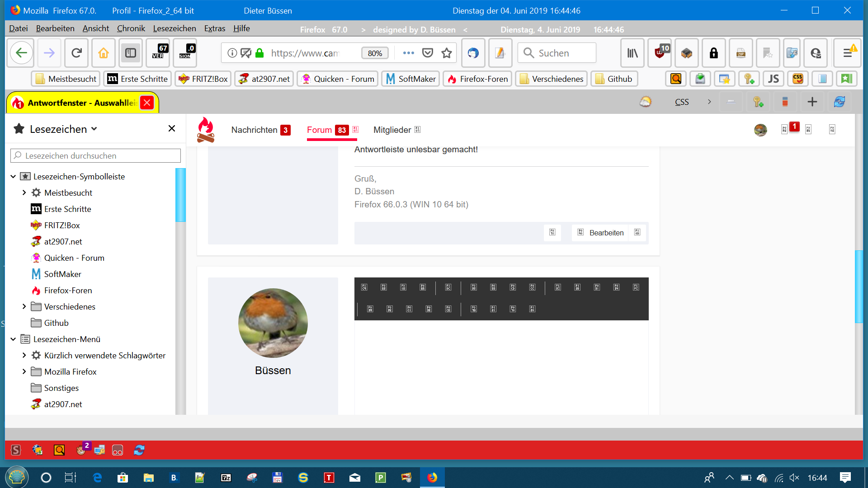Click the Lesezeichen durchsuchen search field
Viewport: 868px width, 488px height.
point(96,156)
